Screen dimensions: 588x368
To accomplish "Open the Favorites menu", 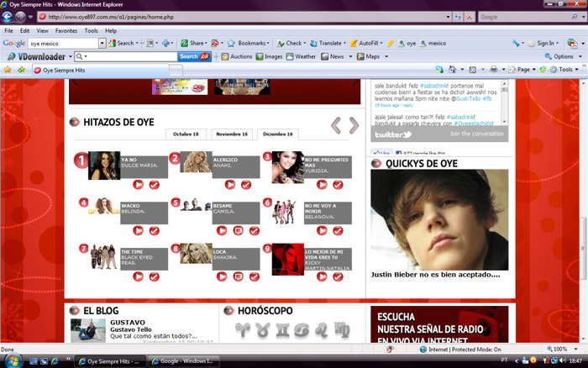I will (x=66, y=31).
